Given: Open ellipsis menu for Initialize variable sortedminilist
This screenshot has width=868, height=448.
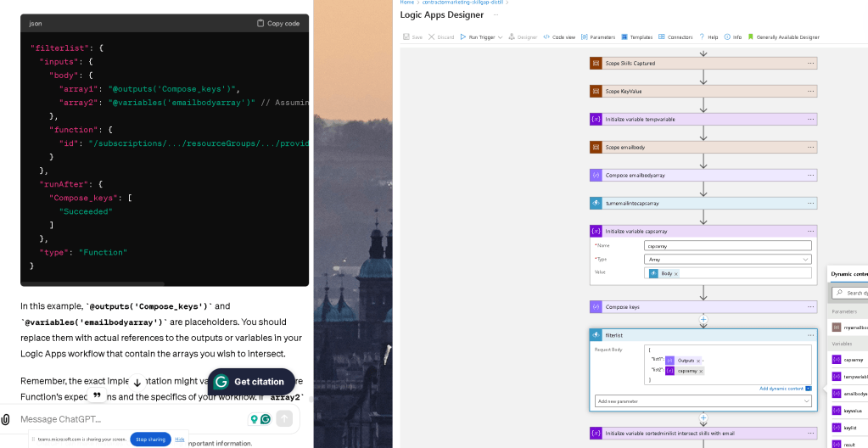Looking at the screenshot, I should (810, 434).
